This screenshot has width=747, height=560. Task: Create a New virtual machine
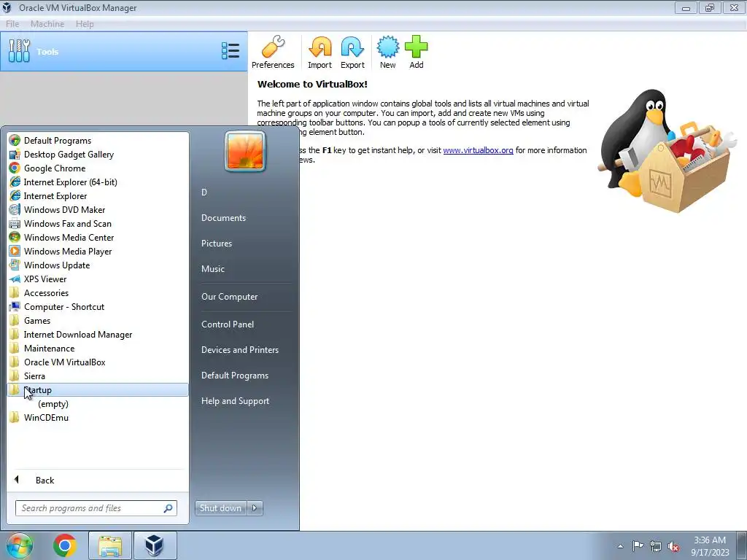pos(388,52)
